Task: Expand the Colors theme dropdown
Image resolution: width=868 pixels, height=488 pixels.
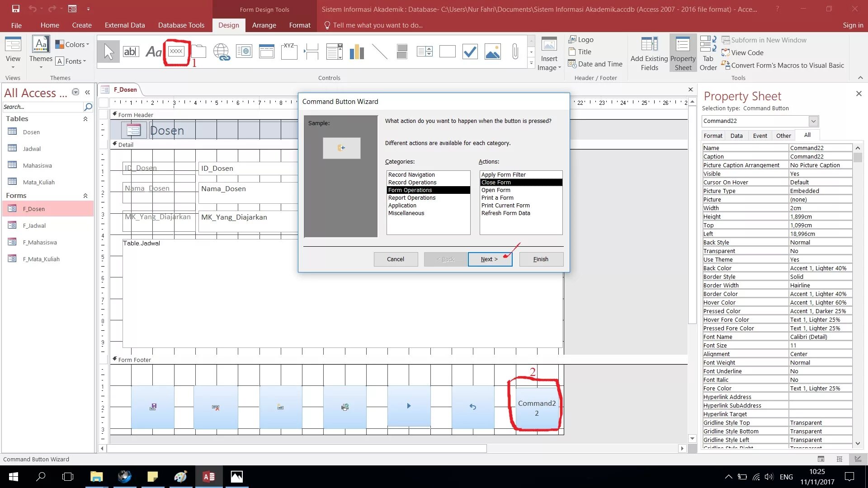Action: pos(72,44)
